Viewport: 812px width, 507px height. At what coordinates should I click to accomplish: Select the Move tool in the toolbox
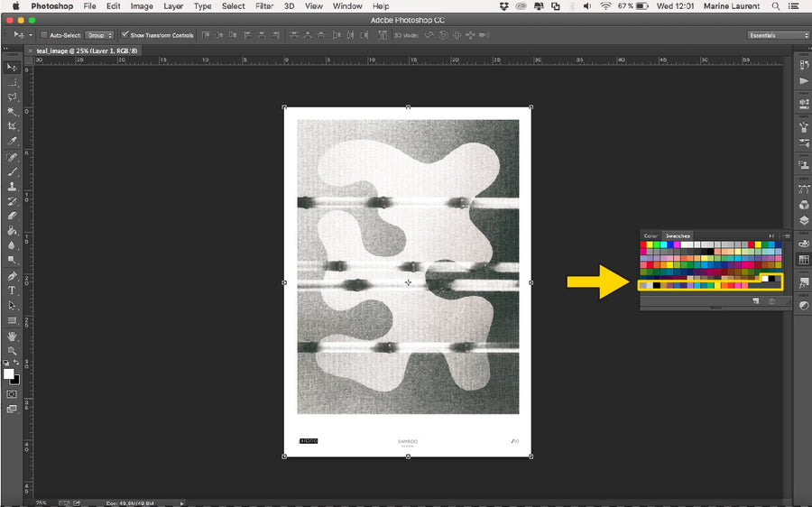(13, 68)
